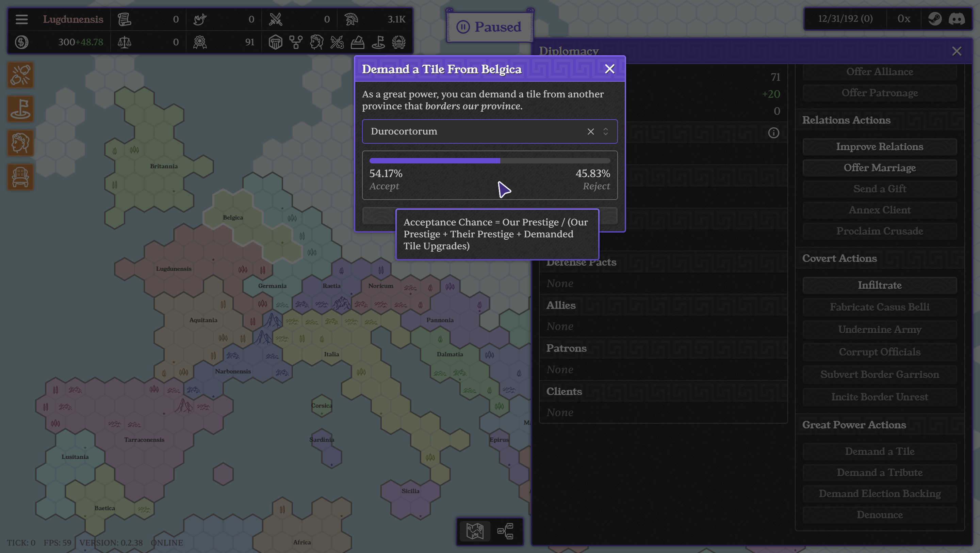Click the Offer Marriage button
The image size is (980, 553).
click(880, 168)
